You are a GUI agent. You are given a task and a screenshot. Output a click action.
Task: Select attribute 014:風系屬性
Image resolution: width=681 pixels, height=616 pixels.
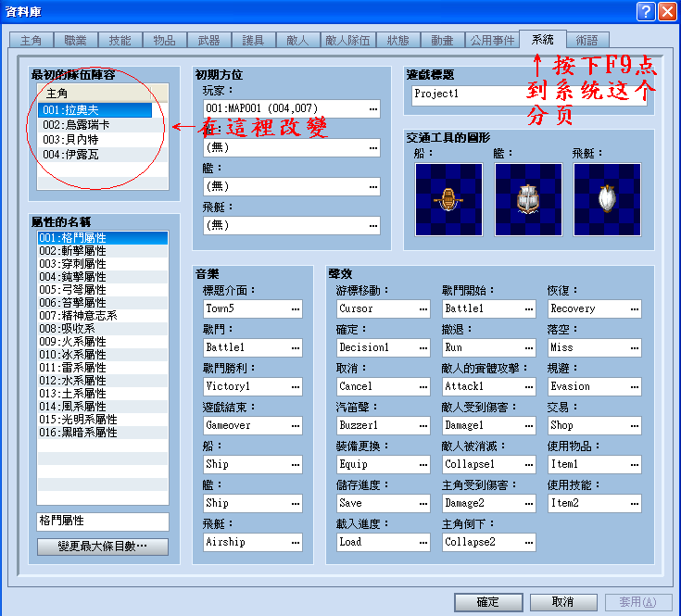coord(103,407)
